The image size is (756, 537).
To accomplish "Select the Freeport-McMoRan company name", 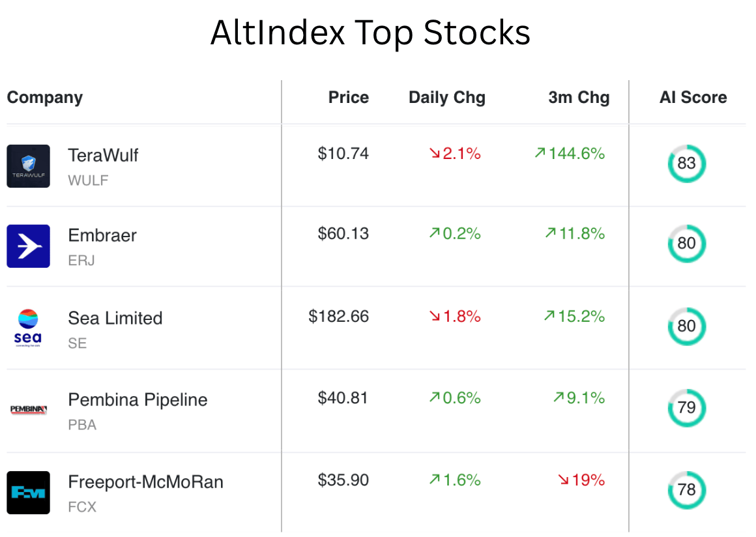I will (145, 482).
